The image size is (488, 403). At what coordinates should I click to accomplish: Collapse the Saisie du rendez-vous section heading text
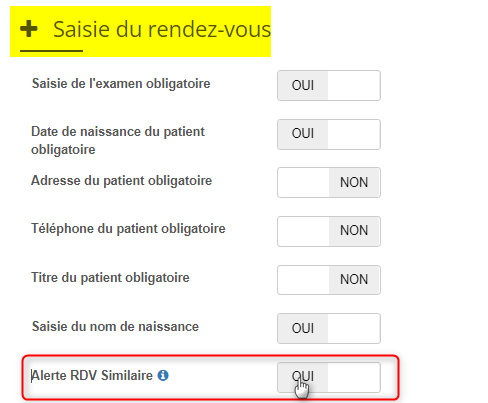[x=162, y=29]
